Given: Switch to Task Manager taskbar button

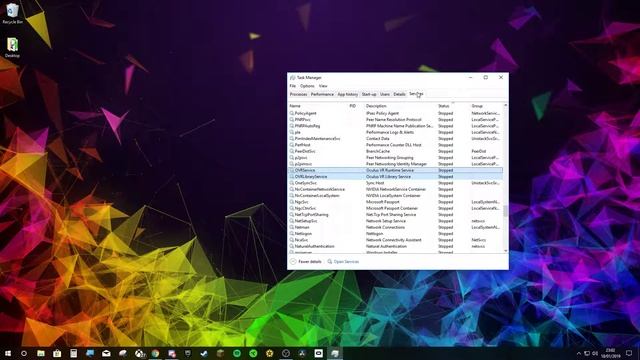Looking at the screenshot, I should pos(335,353).
